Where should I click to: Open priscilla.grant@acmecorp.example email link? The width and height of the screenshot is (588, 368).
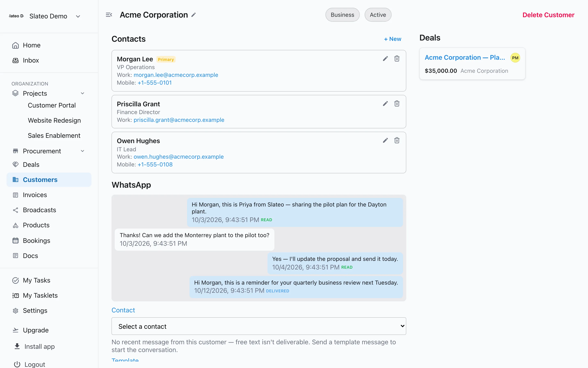point(179,120)
